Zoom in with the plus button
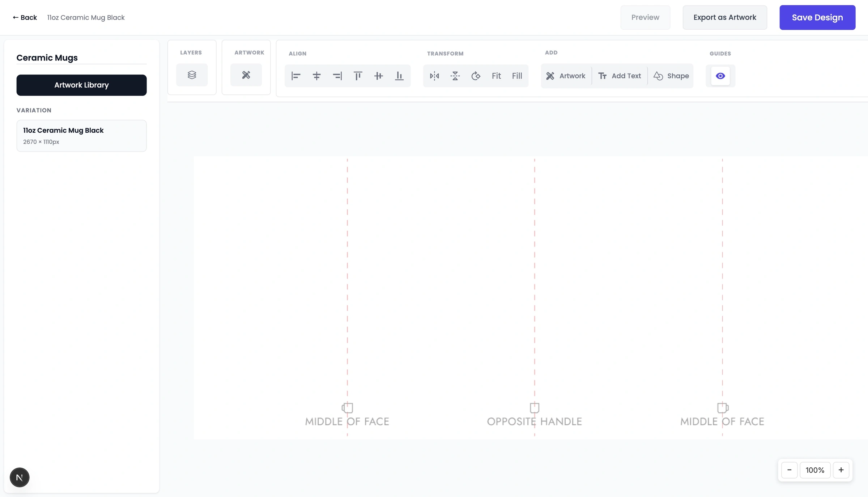 coord(841,470)
